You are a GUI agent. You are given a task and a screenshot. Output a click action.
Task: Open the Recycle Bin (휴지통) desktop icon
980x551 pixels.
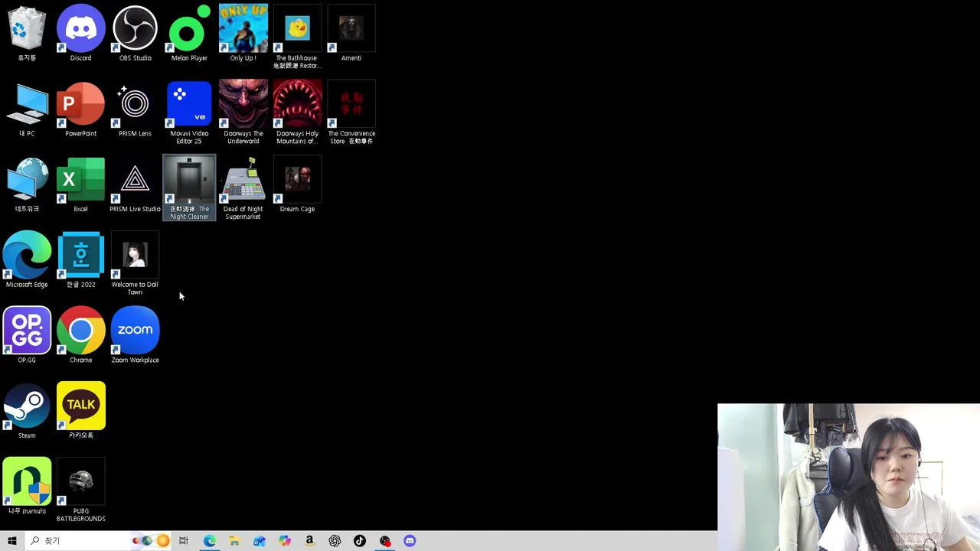pyautogui.click(x=27, y=34)
